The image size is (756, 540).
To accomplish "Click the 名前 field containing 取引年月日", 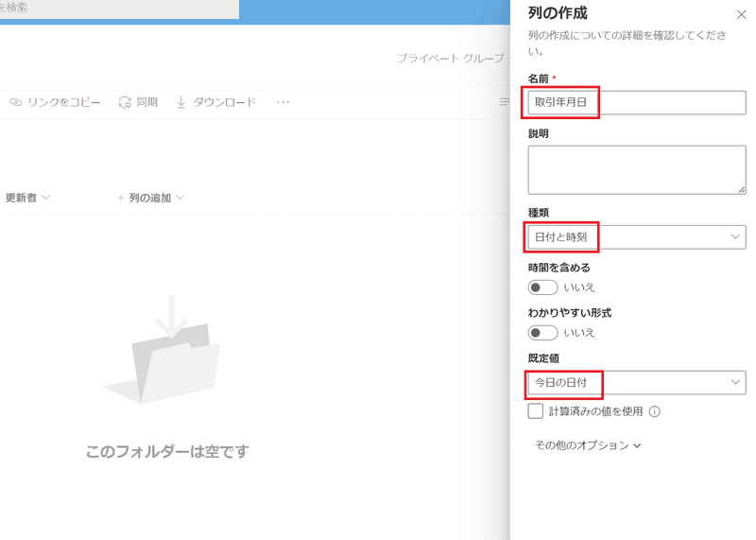I will pos(636,103).
